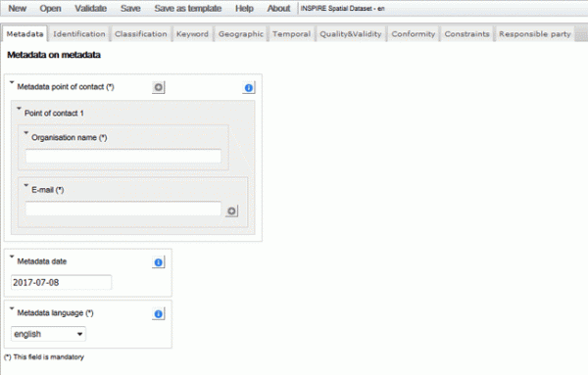
Task: Show info about Metadata language
Action: click(158, 313)
